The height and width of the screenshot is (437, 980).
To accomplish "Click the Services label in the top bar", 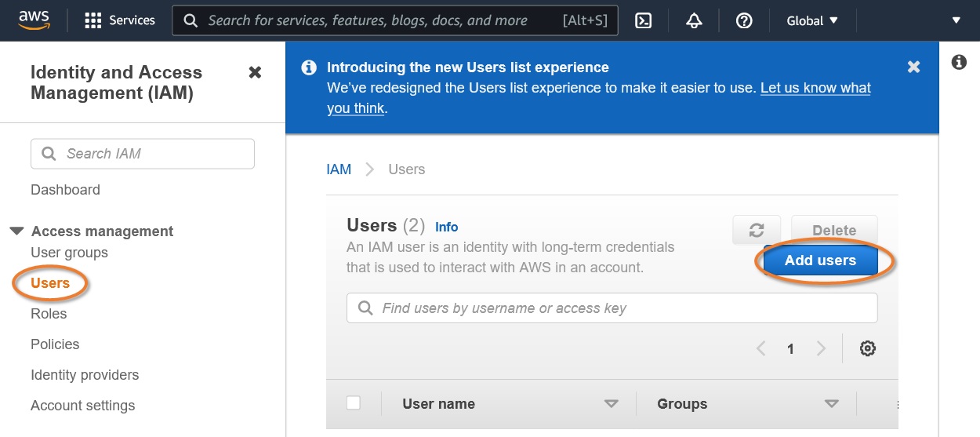I will 132,20.
